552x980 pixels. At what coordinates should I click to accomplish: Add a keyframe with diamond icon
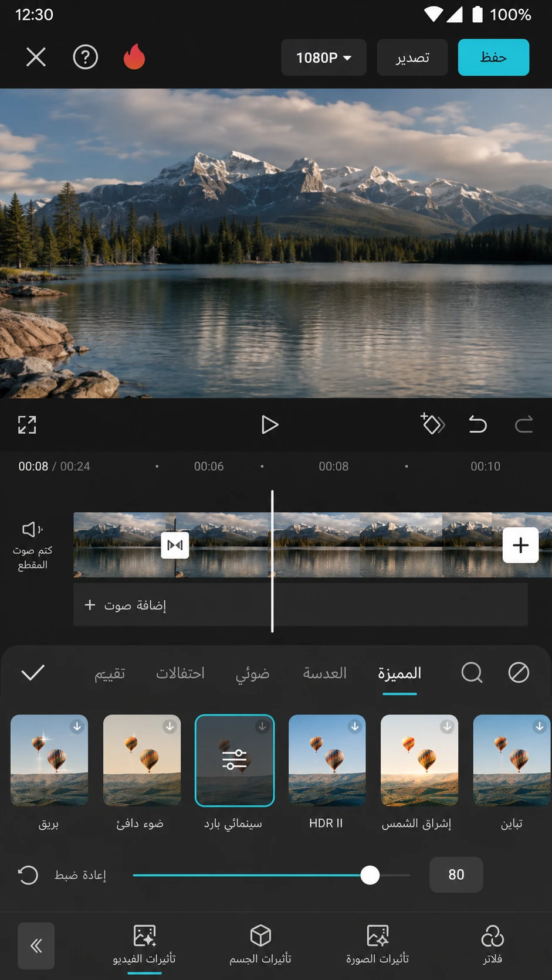[433, 424]
